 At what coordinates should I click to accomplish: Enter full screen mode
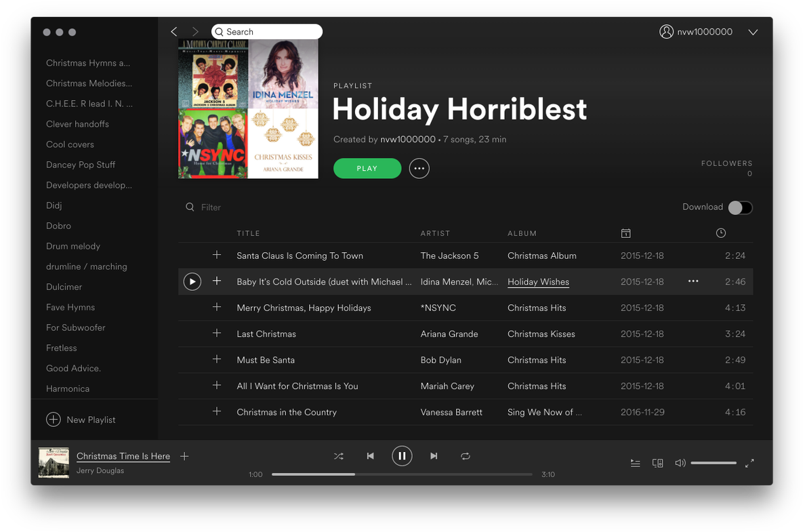click(749, 463)
